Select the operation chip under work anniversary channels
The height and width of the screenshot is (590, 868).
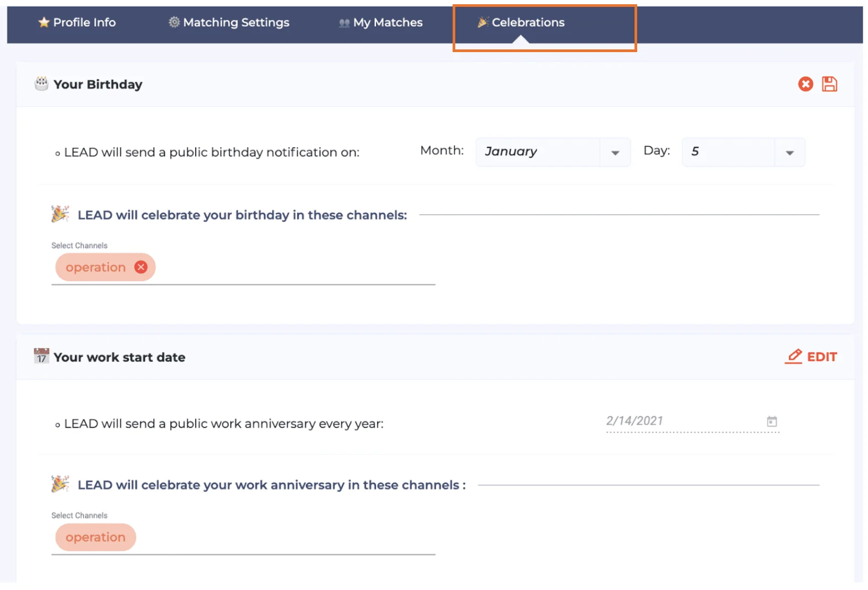point(96,537)
